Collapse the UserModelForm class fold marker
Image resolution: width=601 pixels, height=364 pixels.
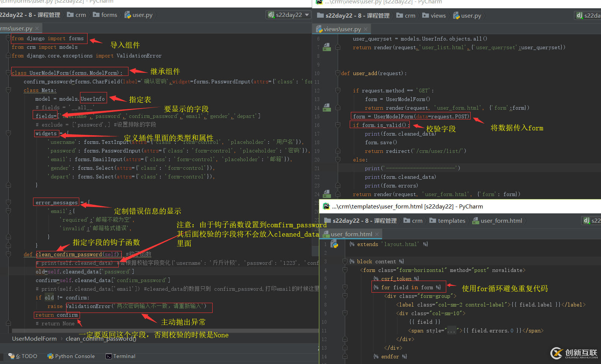(x=8, y=73)
